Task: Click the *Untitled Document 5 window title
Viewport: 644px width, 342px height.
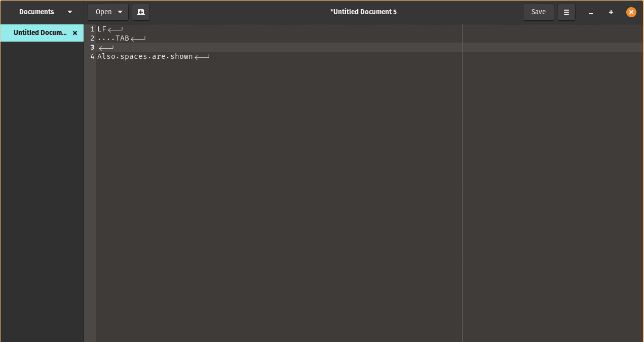Action: tap(363, 12)
